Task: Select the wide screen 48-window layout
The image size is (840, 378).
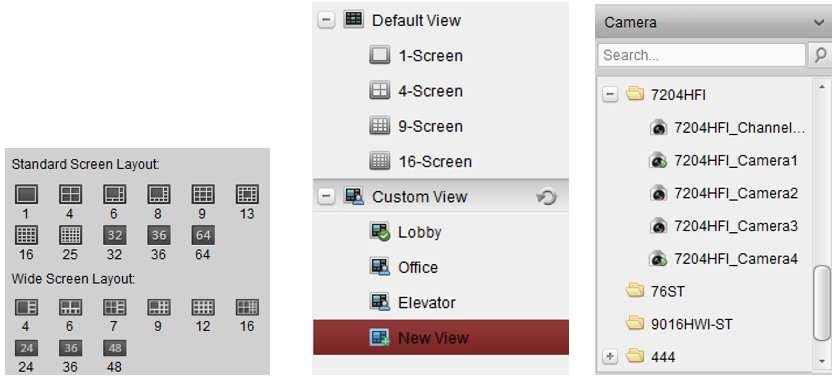Action: [x=114, y=348]
